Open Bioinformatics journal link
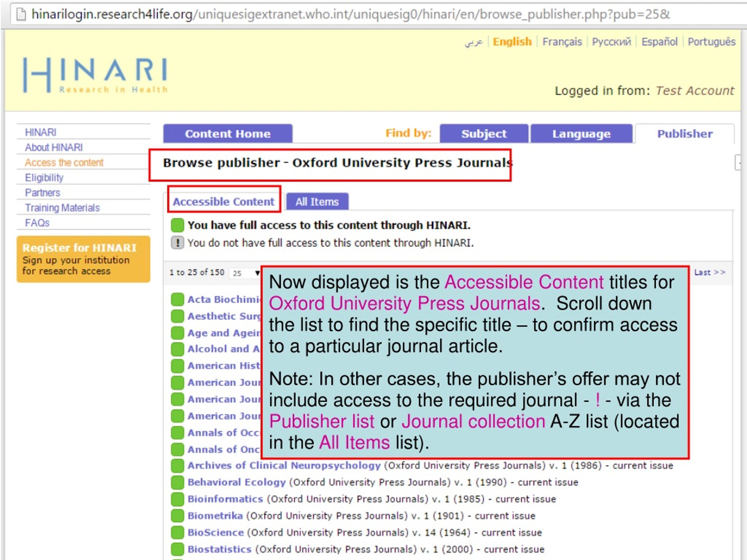747x560 pixels. click(225, 499)
